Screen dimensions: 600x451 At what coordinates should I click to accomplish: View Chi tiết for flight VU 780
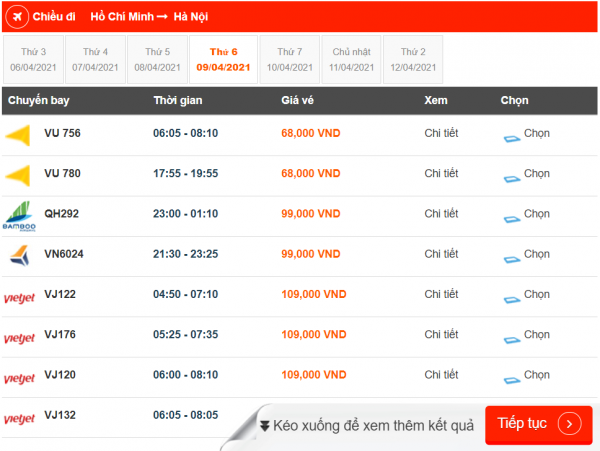[441, 173]
